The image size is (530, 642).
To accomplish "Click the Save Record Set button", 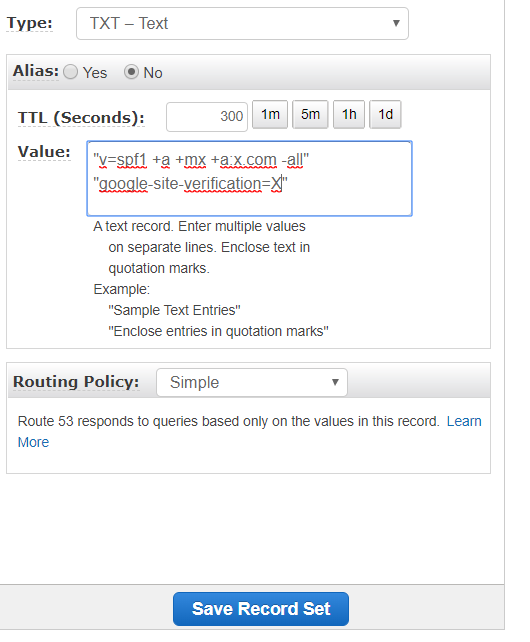I will click(x=261, y=609).
